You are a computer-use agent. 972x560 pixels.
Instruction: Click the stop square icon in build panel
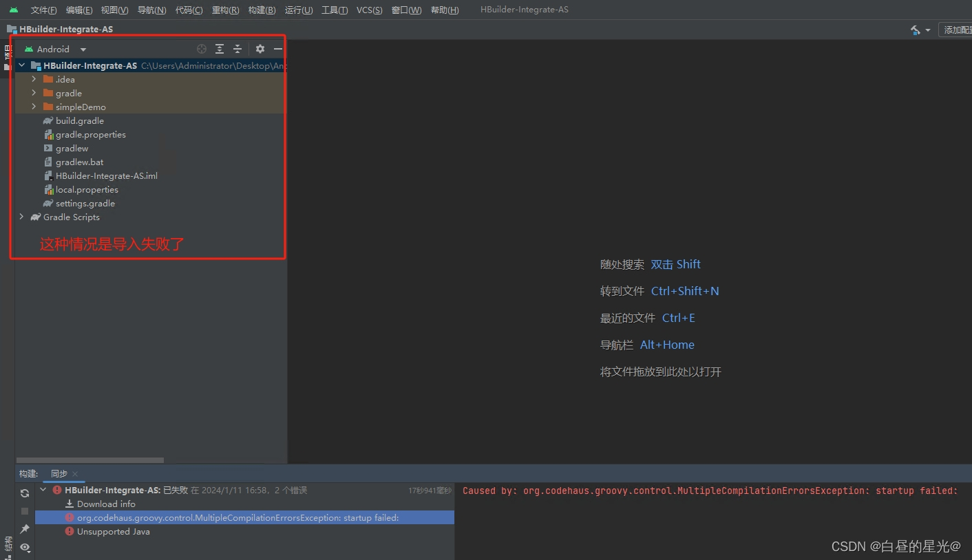tap(25, 511)
